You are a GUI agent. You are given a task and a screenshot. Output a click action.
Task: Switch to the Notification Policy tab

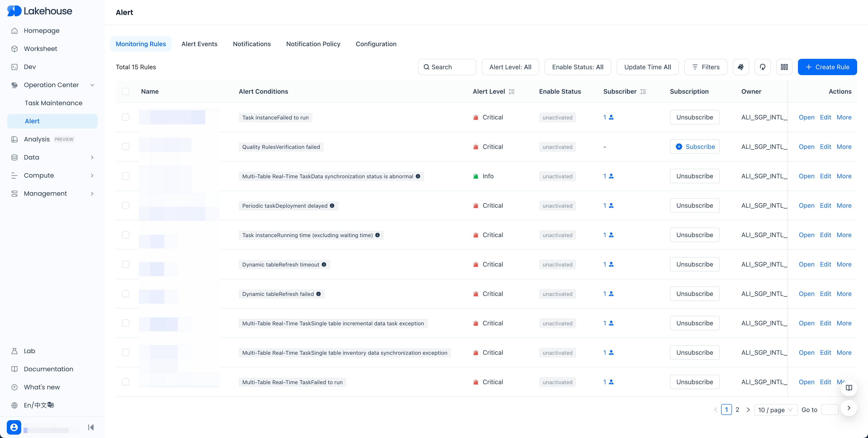click(313, 44)
